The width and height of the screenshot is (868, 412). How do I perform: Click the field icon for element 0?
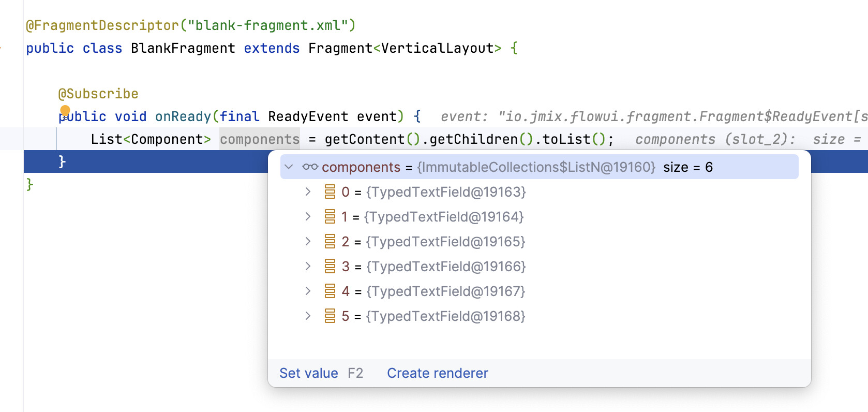330,192
